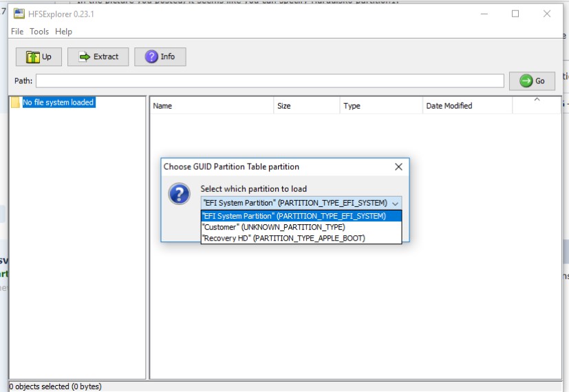Image resolution: width=569 pixels, height=392 pixels.
Task: Minimize the HFSExplorer window
Action: point(484,14)
